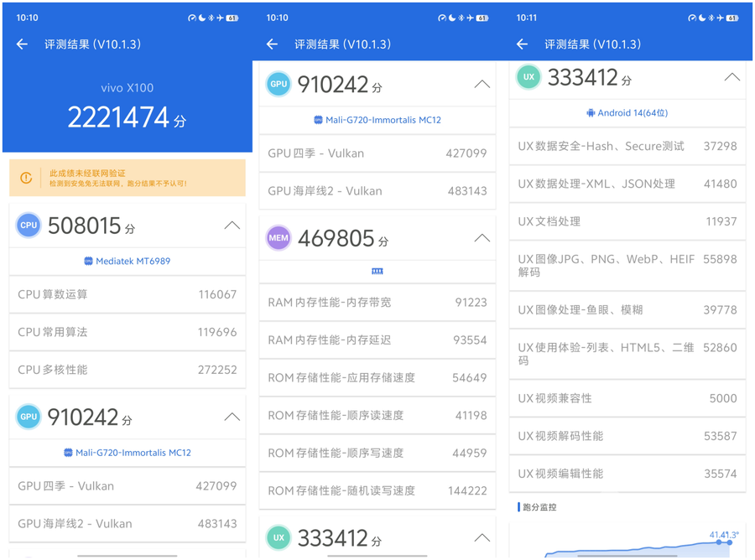Select the UX 视频解码性能 row
755x560 pixels.
627,436
